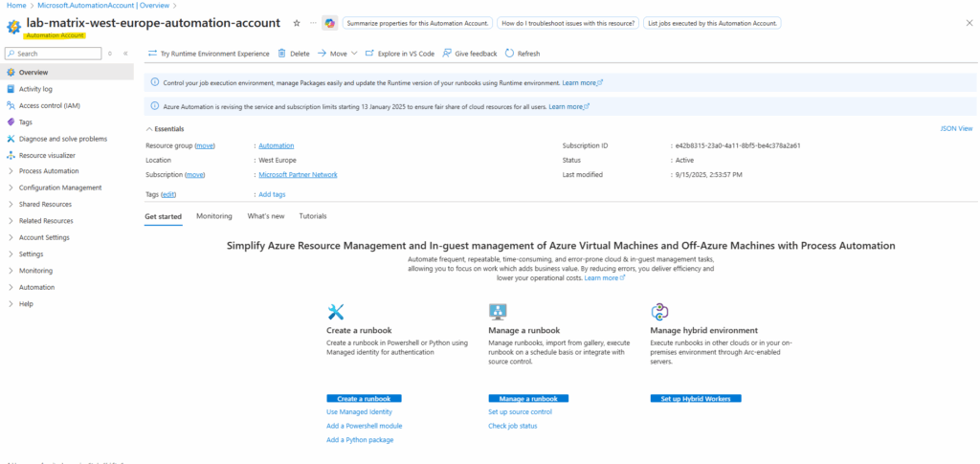Click the Overview gear icon in sidebar

point(11,73)
